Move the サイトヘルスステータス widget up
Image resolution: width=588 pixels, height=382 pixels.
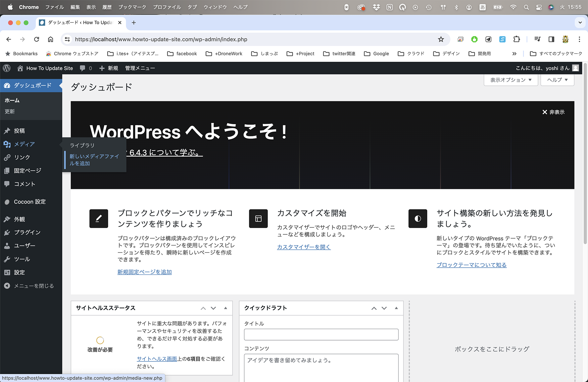[203, 308]
